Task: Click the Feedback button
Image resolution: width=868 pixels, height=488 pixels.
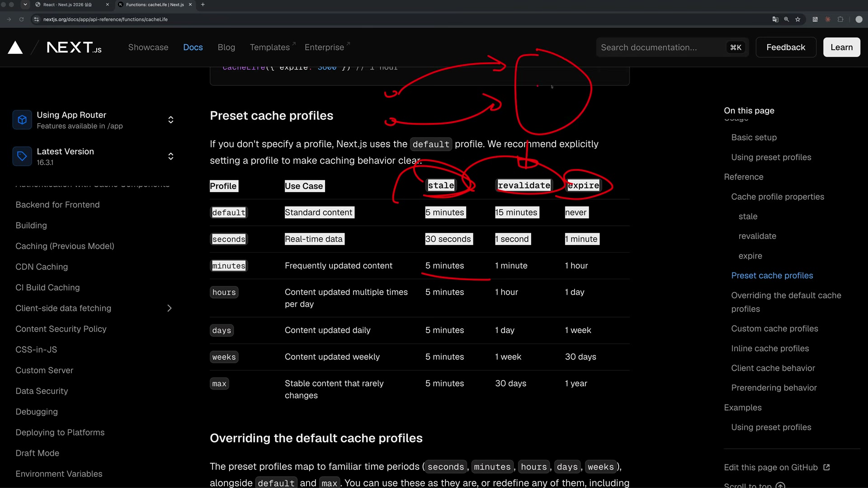Action: 786,47
